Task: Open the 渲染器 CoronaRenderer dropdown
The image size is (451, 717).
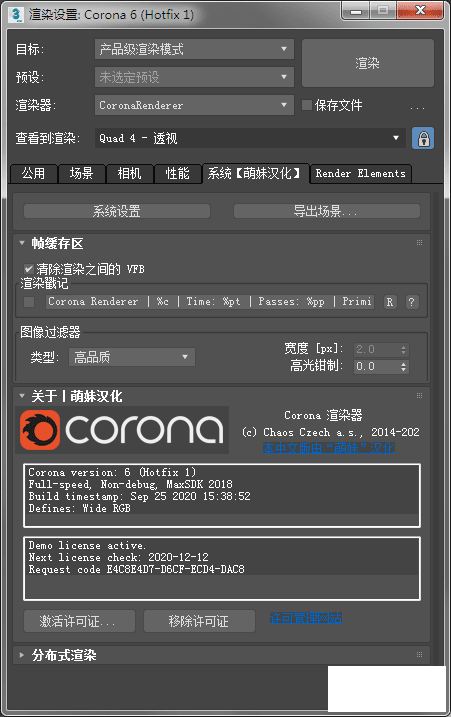Action: (x=194, y=105)
